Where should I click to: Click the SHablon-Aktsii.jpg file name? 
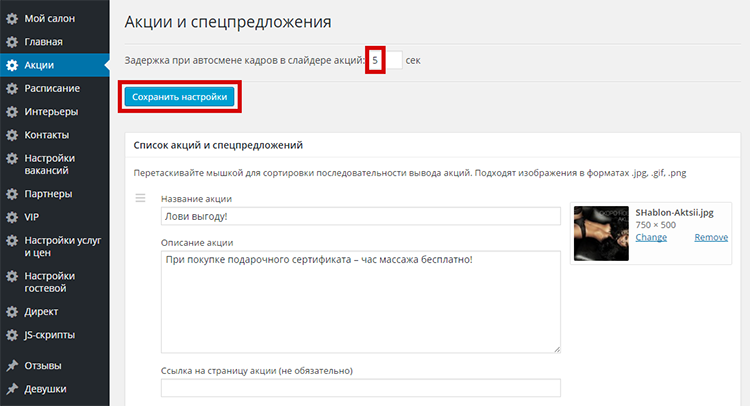674,213
